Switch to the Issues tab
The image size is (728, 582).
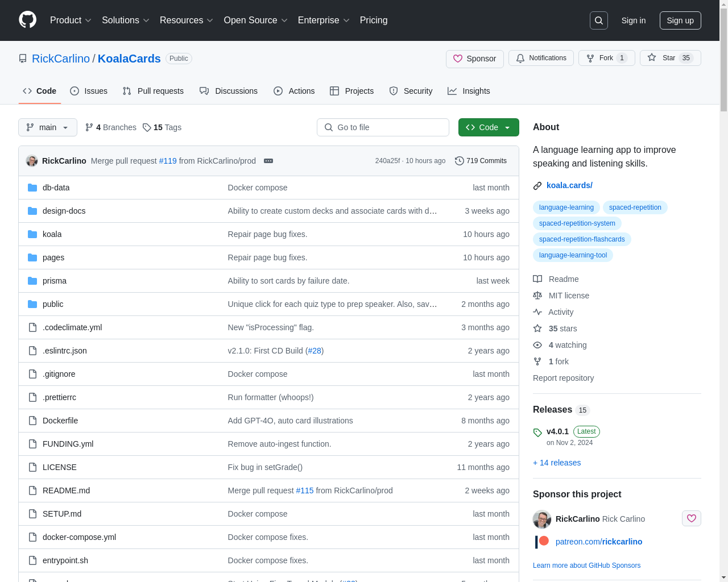pos(89,91)
